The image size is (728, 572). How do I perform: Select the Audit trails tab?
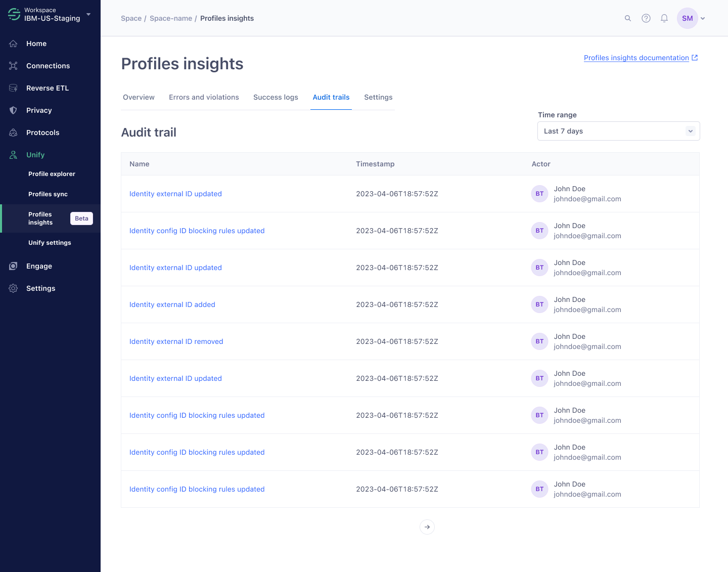[331, 97]
